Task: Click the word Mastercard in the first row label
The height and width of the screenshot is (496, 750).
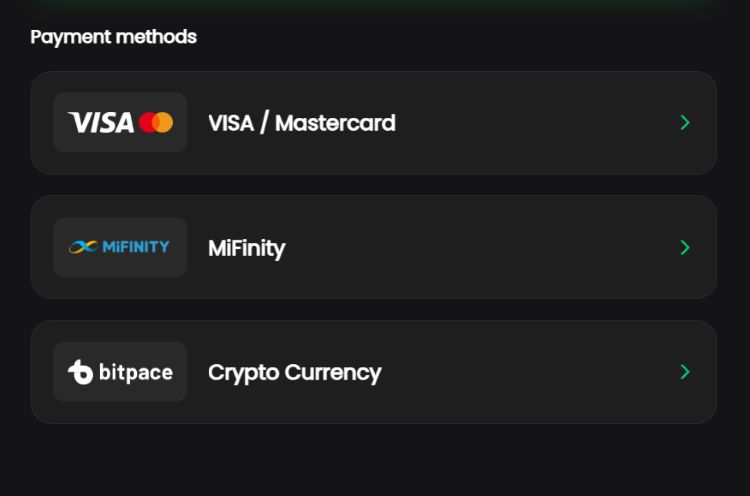Action: (335, 123)
